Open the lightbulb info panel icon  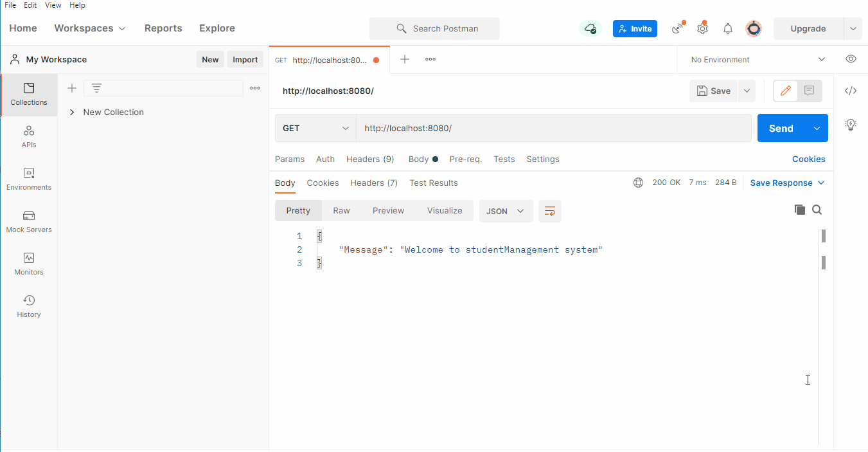851,125
